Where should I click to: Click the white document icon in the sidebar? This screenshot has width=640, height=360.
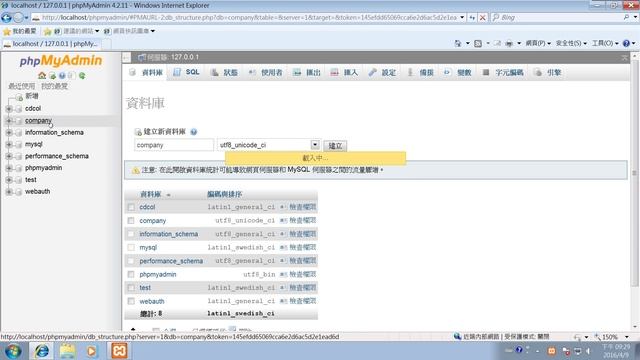(x=71, y=76)
